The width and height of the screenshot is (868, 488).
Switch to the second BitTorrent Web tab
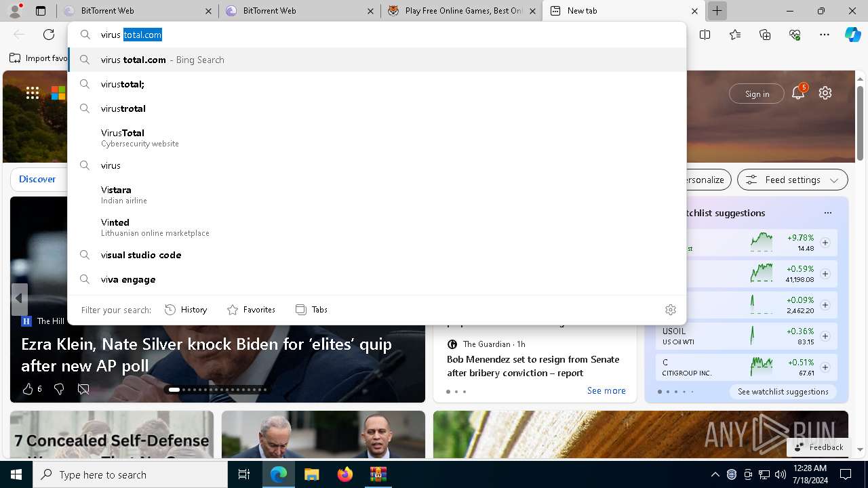tap(299, 11)
